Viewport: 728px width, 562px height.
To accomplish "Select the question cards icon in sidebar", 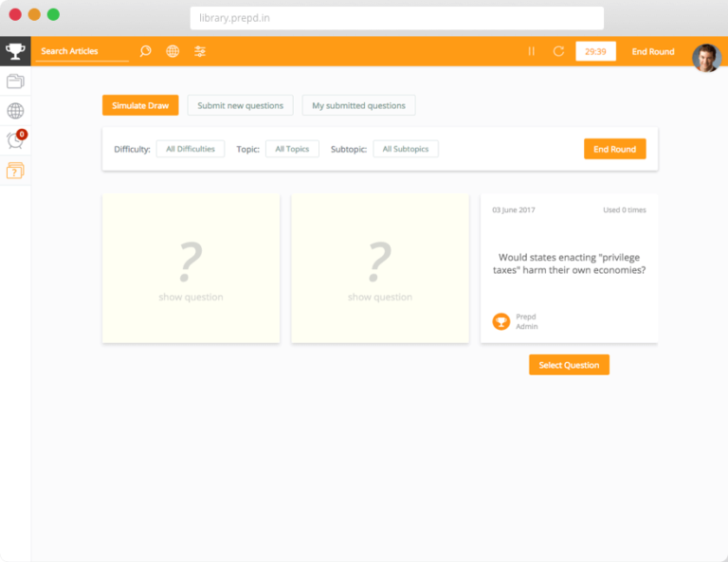I will coord(15,171).
